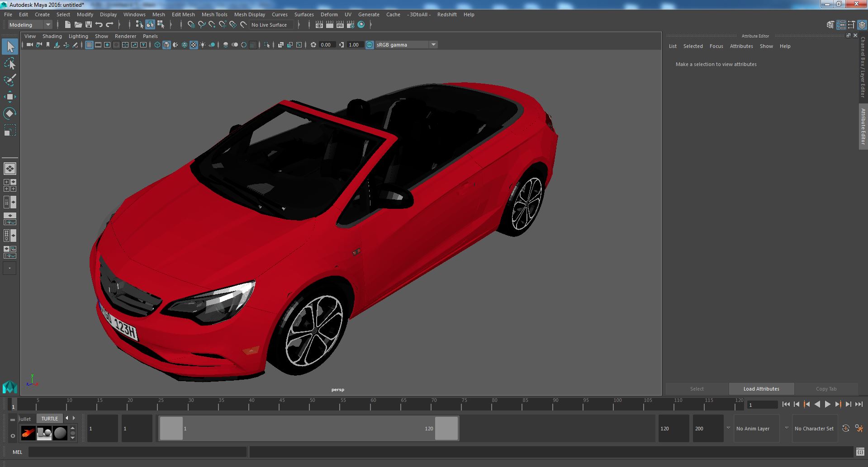Open the shelf options gear menu
The image size is (868, 467).
(13, 436)
